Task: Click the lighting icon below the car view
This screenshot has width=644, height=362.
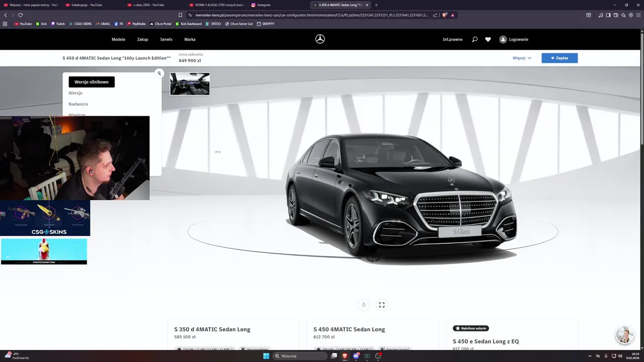Action: 364,305
